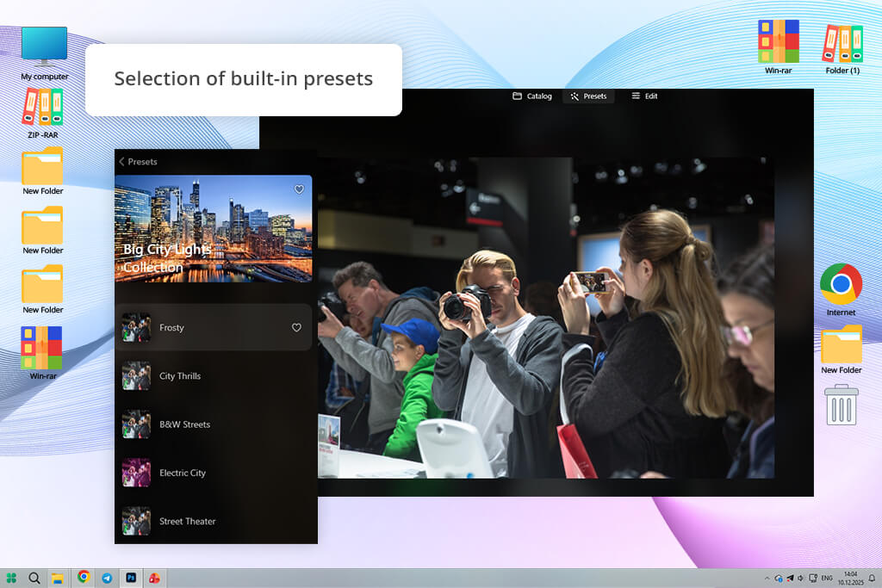This screenshot has width=882, height=588.
Task: Toggle the heart on the Frosty preset
Action: pos(296,328)
